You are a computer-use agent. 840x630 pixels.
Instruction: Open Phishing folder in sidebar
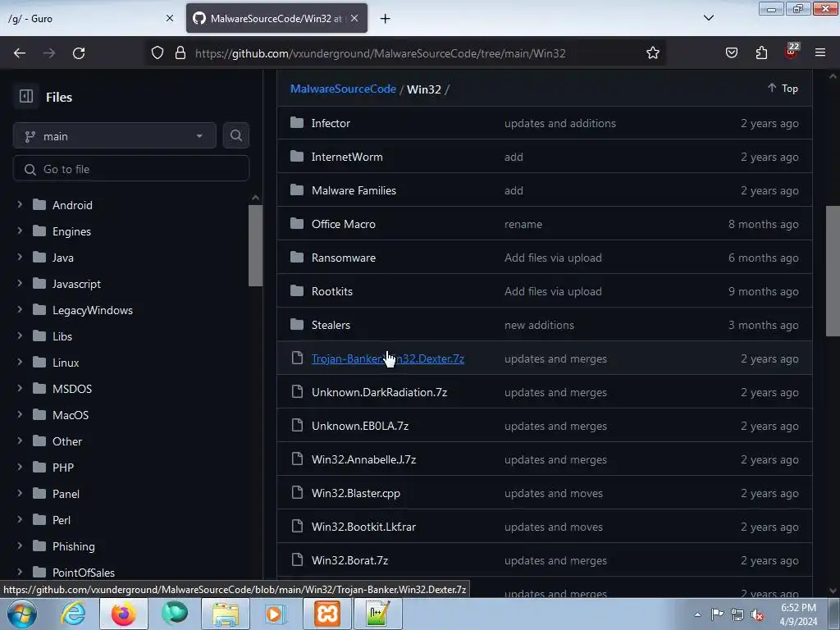click(x=73, y=546)
